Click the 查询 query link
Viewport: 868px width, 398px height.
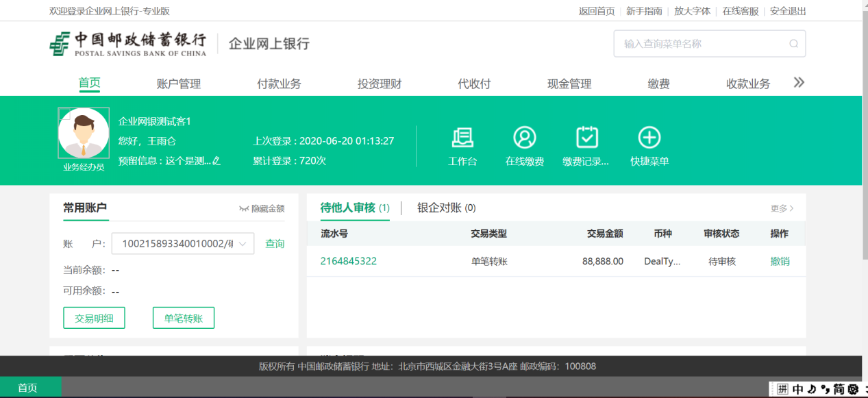[x=275, y=243]
